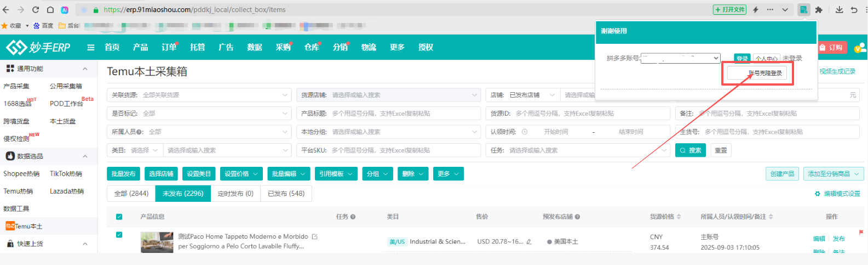Open the 拼多多账号 account dropdown
Viewport: 868px width, 265px height.
click(x=680, y=58)
